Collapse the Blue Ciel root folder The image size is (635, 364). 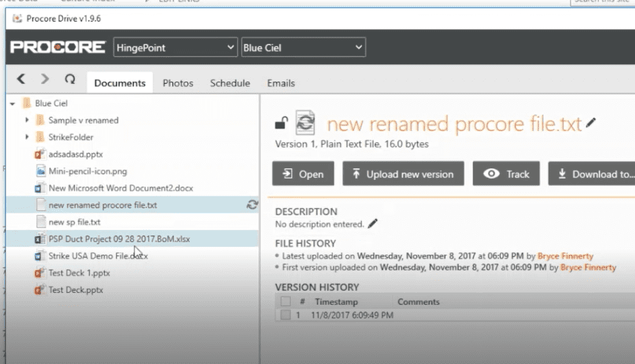click(12, 103)
